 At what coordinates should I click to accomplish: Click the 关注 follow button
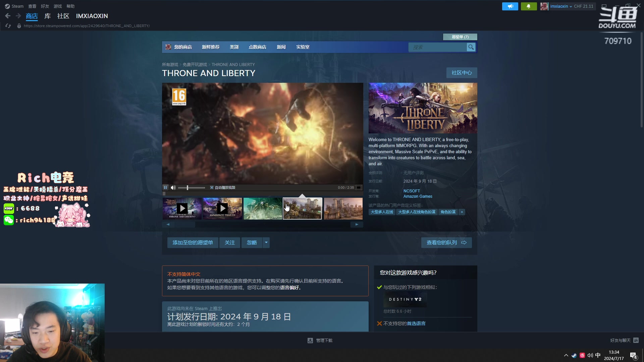[230, 243]
